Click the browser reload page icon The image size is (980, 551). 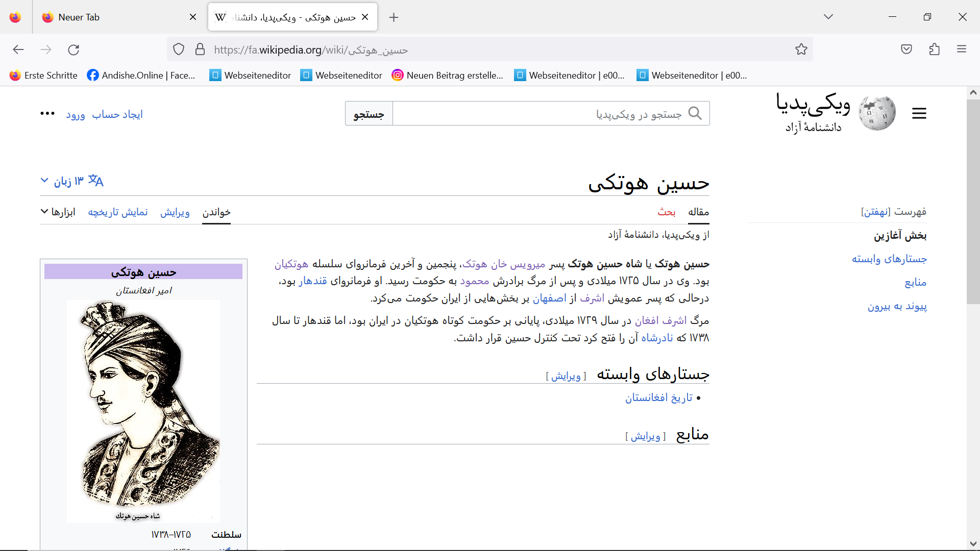(73, 49)
